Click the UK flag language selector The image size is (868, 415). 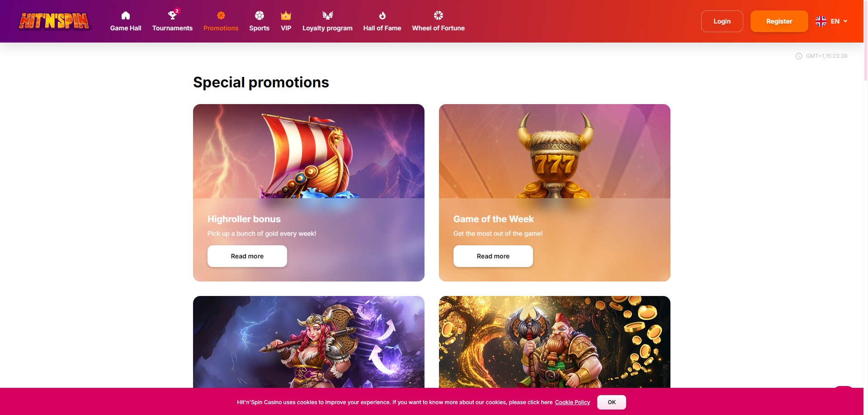(x=821, y=21)
